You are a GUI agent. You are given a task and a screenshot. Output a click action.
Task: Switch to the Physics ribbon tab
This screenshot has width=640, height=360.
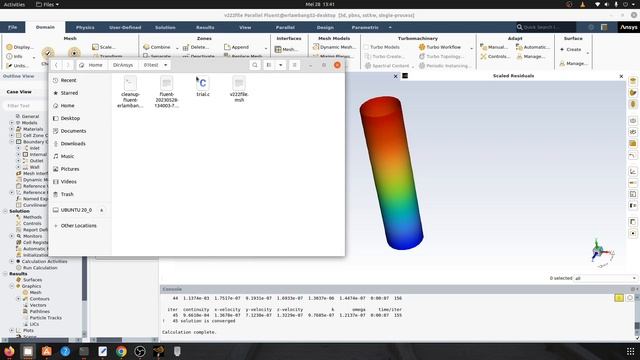tap(85, 27)
